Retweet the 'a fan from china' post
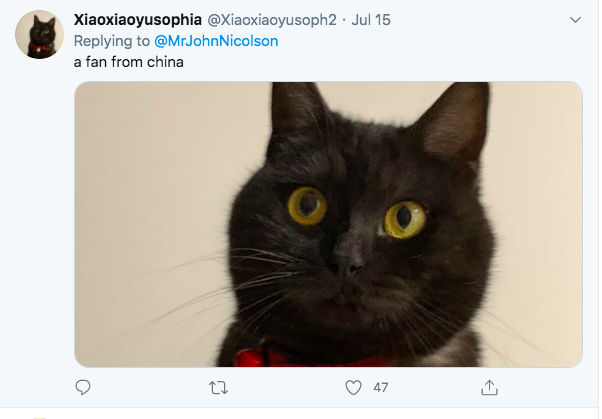602x419 pixels. point(218,388)
